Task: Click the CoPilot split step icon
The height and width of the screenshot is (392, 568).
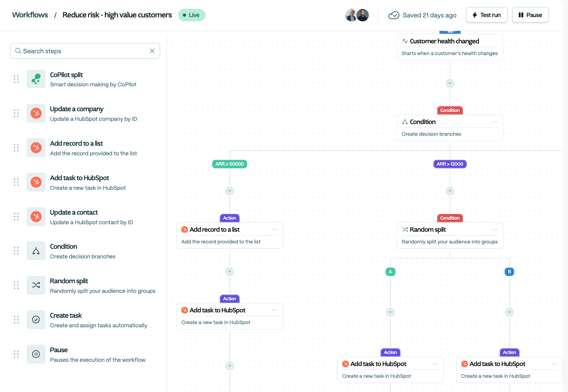Action: coord(36,79)
